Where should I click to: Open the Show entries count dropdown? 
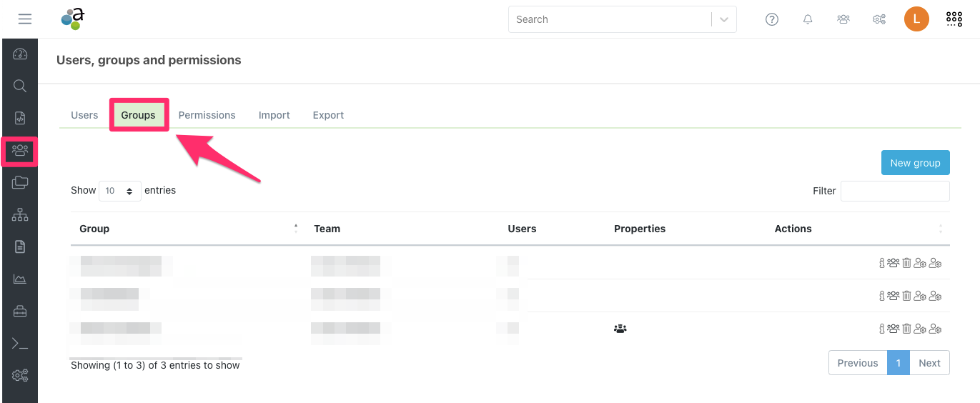[119, 191]
